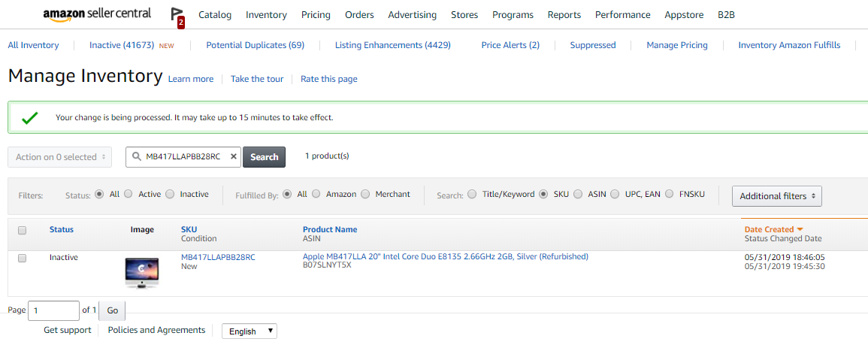Open Policies and Agreements link

156,330
